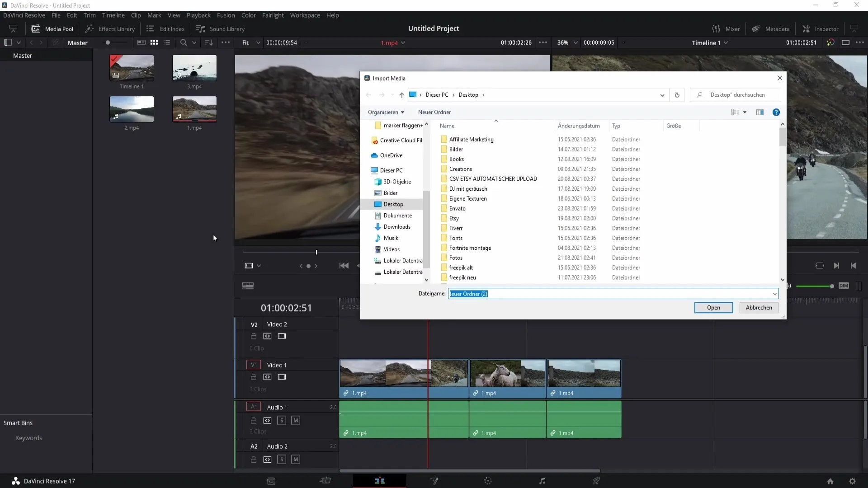Open the Media Pool panel button
This screenshot has height=488, width=868.
[x=52, y=29]
